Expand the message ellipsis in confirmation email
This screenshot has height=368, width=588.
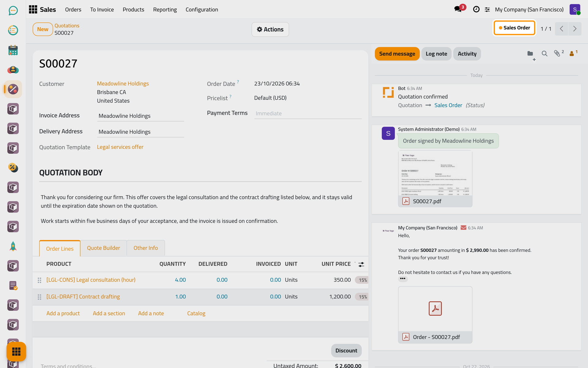pyautogui.click(x=403, y=279)
